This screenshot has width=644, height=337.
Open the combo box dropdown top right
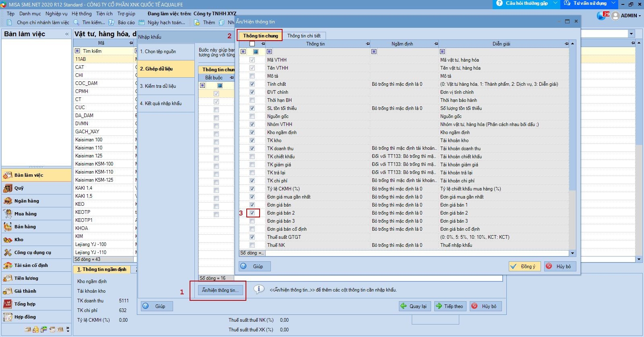point(631,34)
